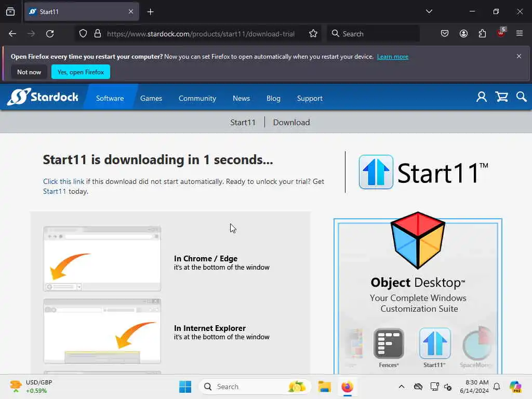Show hidden system tray icons
The image size is (532, 399).
pyautogui.click(x=402, y=387)
